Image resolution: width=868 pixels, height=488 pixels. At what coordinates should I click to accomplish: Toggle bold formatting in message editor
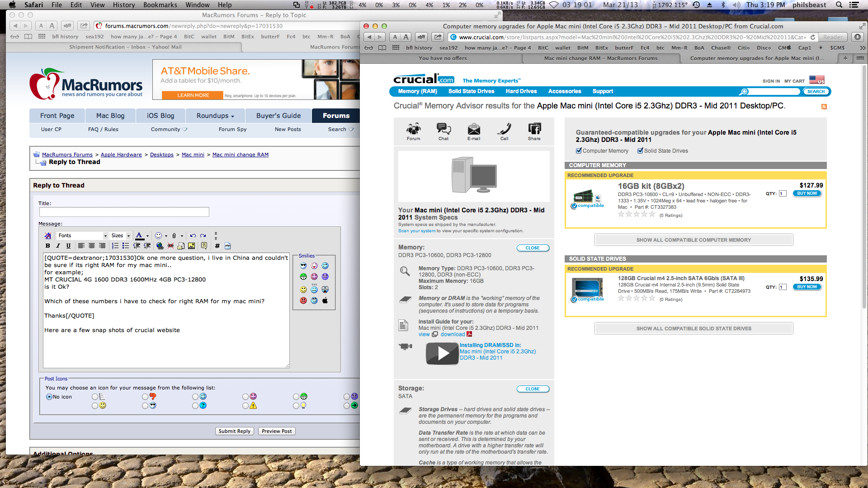pyautogui.click(x=47, y=246)
